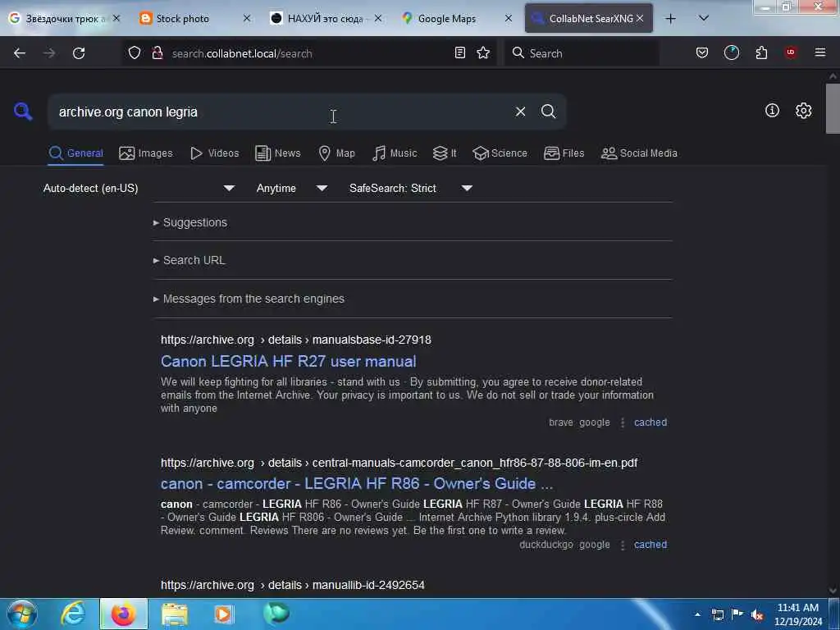Open Extensions puzzle icon
The image size is (840, 630).
tap(761, 52)
